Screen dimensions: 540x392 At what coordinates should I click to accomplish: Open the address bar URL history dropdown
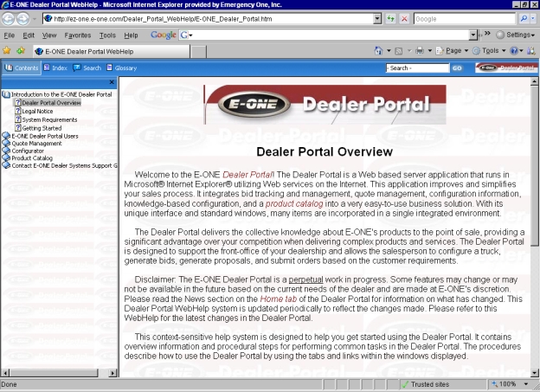pos(377,18)
